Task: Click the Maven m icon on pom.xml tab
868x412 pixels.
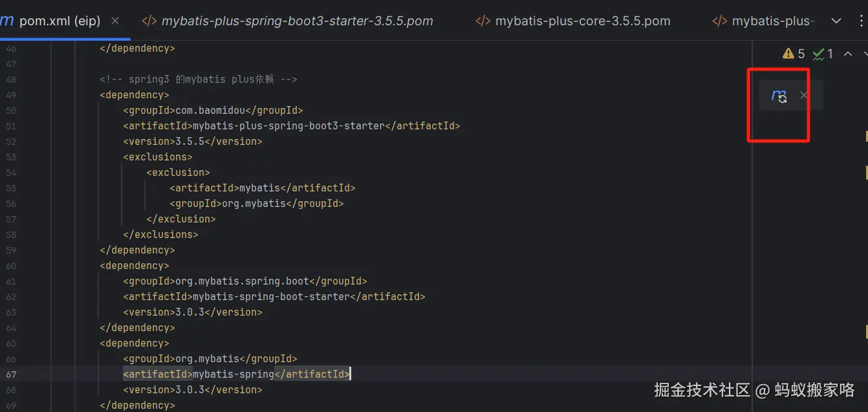Action: (x=7, y=21)
